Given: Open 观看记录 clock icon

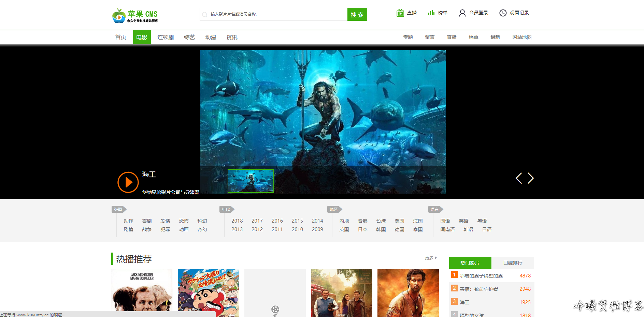Looking at the screenshot, I should click(x=503, y=13).
